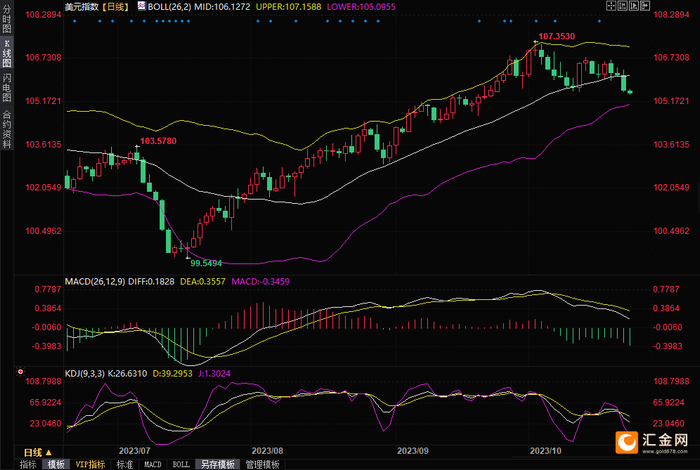Click the D:39.2953 value
The image size is (700, 470).
(x=172, y=374)
